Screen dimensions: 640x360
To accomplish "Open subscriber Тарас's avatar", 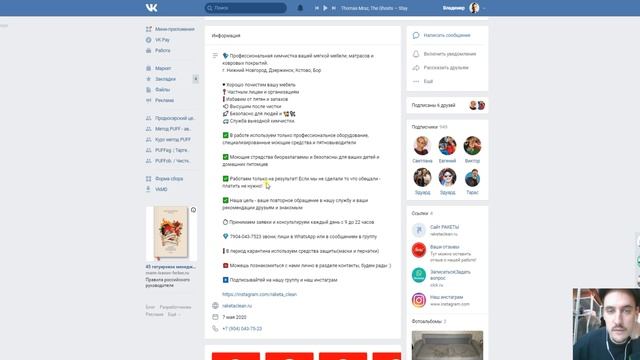I will [472, 178].
